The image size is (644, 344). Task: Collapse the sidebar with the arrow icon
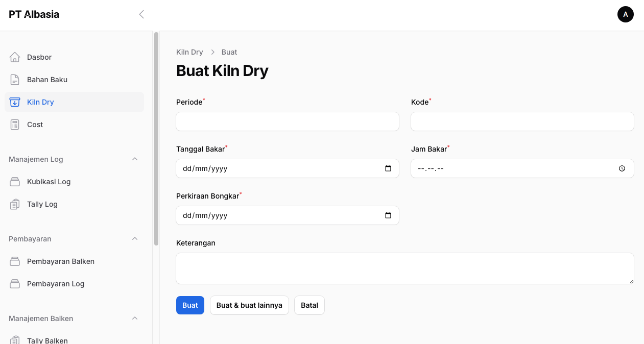click(141, 14)
